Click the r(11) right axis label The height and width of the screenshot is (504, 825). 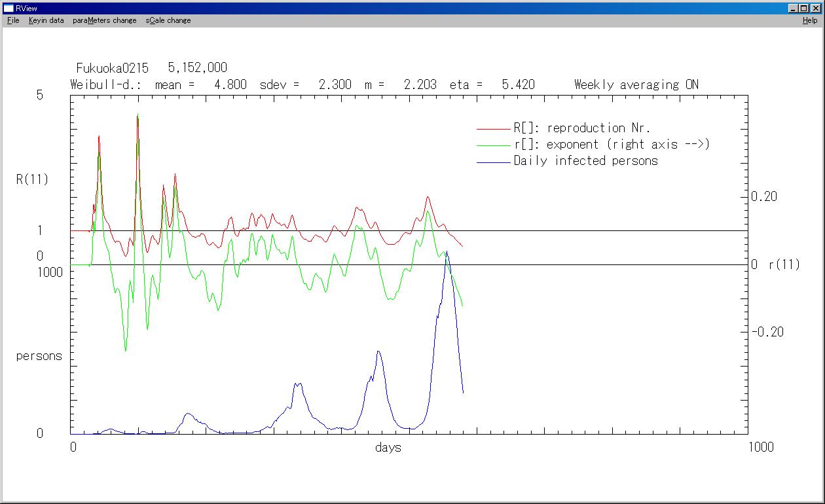[784, 264]
